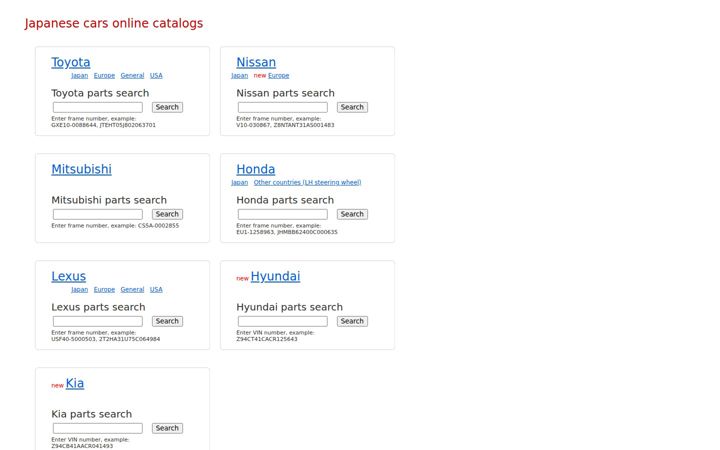Open Nissan's Japan region link

pos(239,75)
